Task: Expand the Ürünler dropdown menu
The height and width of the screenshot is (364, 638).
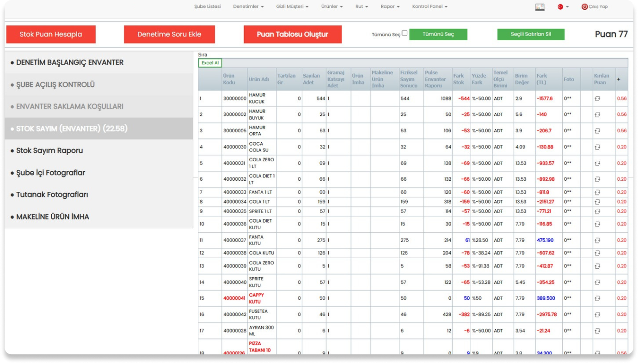Action: [332, 7]
